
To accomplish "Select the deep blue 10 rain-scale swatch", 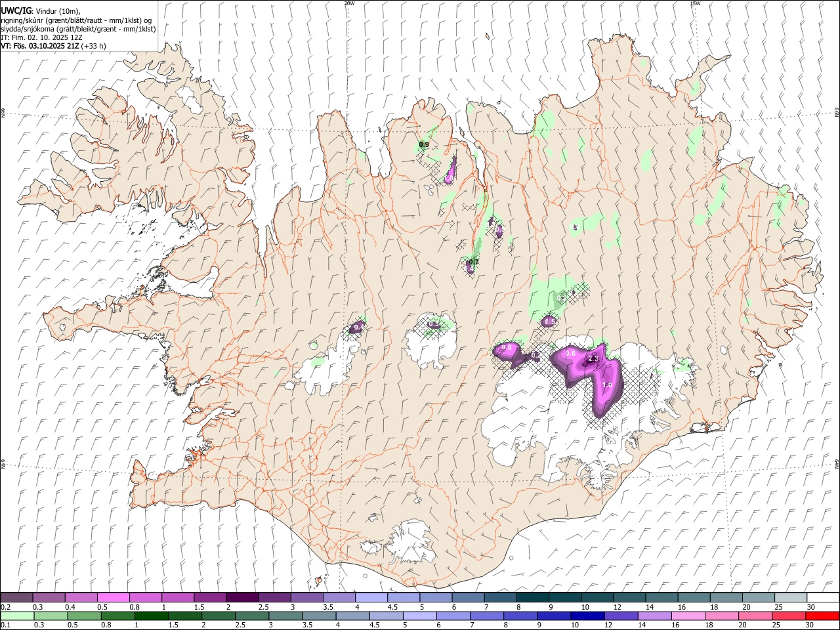I will pyautogui.click(x=588, y=616).
